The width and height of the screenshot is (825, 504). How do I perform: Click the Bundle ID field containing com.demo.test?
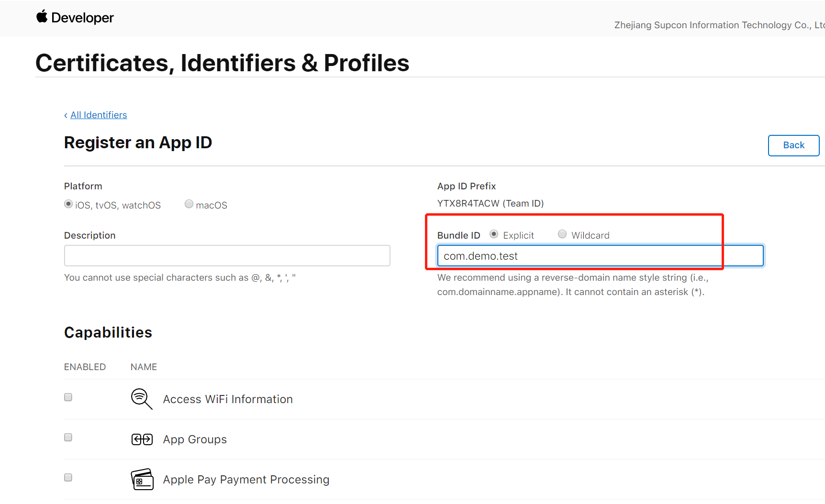[601, 256]
